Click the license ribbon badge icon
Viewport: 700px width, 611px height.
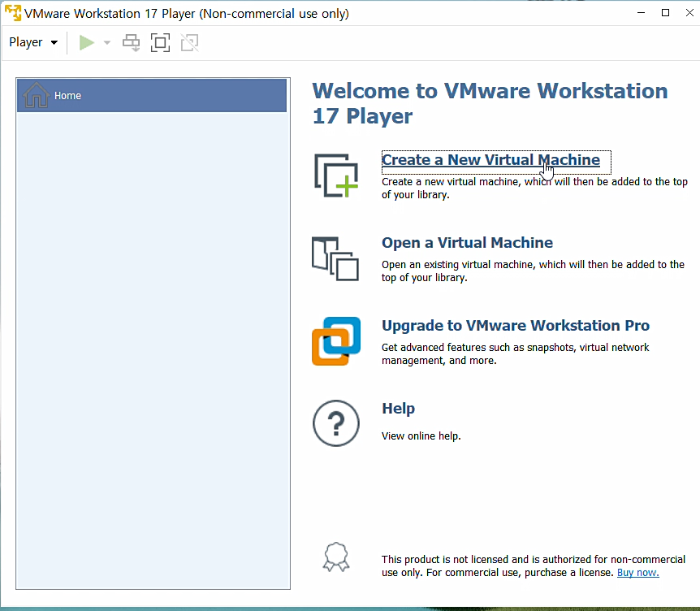[x=336, y=557]
